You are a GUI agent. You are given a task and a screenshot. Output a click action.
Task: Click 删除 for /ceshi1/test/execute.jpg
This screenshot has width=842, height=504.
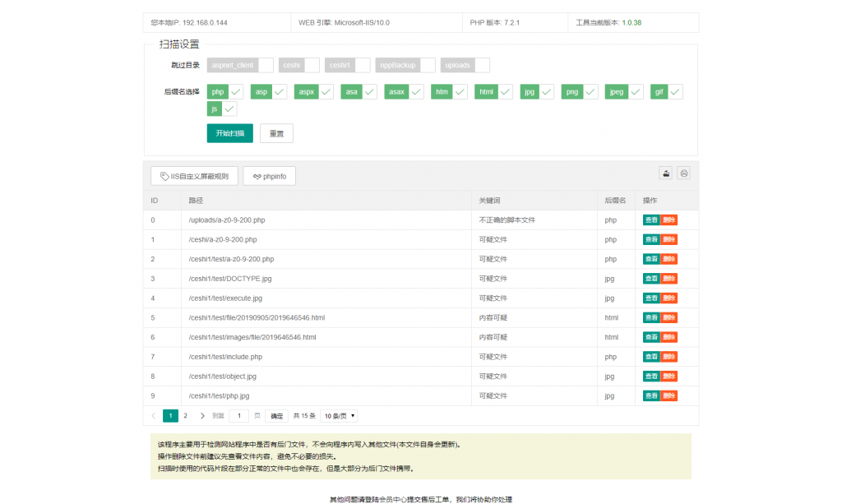tap(669, 298)
